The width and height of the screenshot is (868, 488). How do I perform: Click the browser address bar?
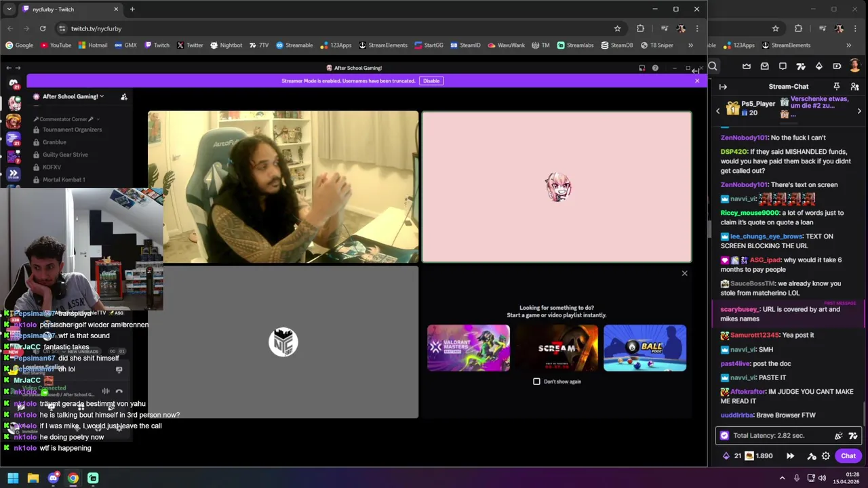[339, 28]
